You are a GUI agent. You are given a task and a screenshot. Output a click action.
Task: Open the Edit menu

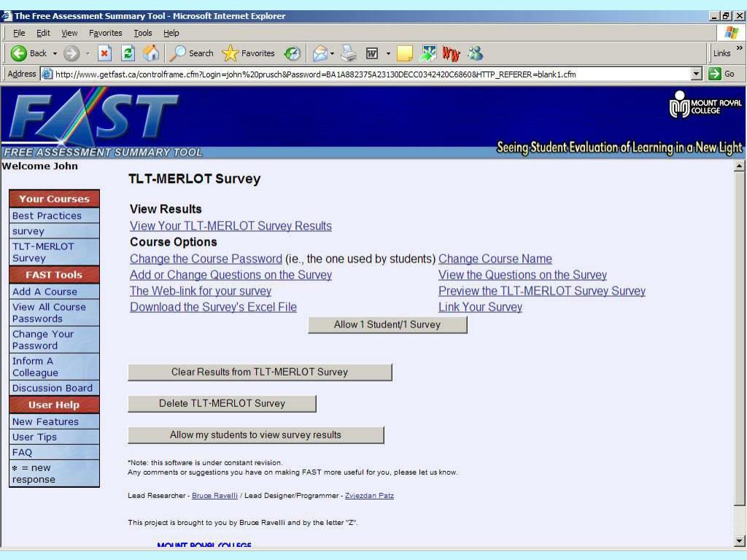(43, 33)
